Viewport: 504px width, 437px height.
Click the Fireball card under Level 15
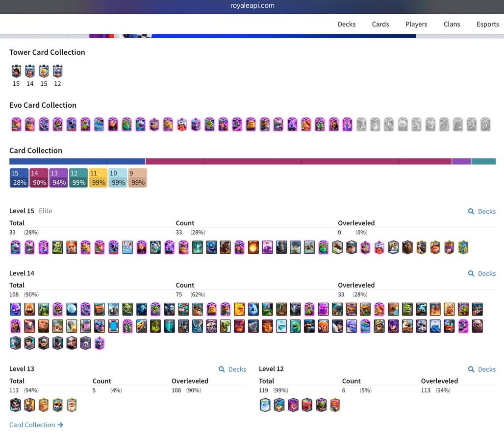pos(253,247)
